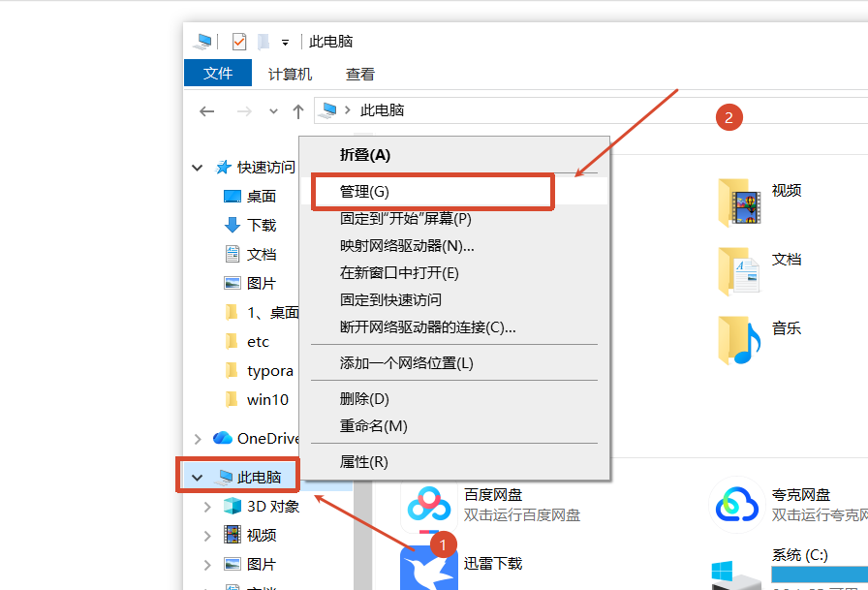The image size is (868, 590).
Task: Expand the 图片 node under 此电脑
Action: point(207,565)
